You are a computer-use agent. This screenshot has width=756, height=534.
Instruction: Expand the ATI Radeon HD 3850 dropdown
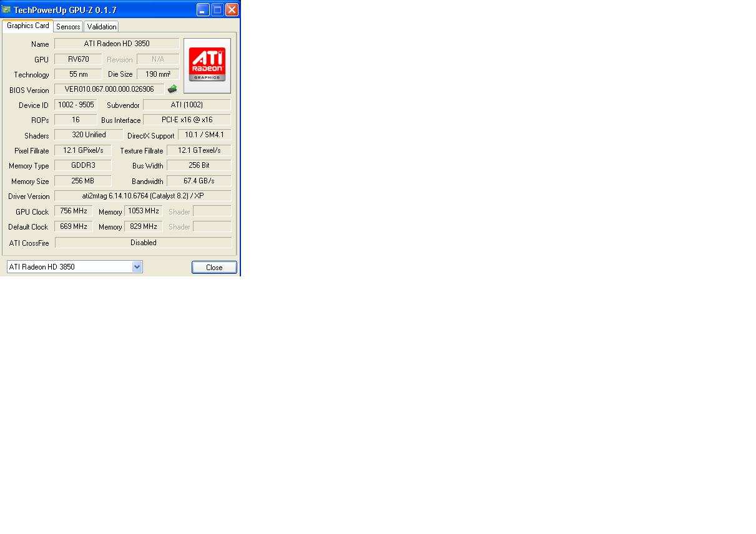tap(137, 267)
